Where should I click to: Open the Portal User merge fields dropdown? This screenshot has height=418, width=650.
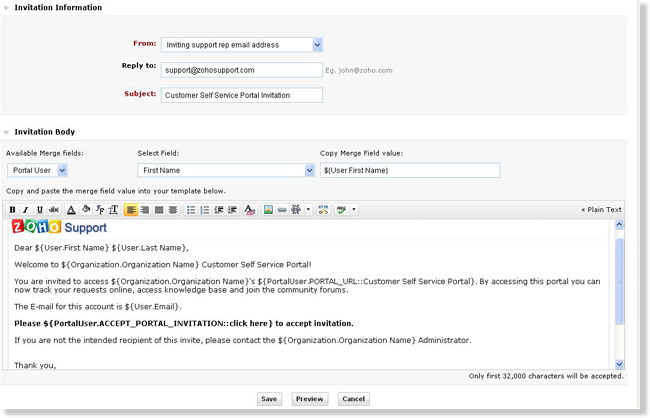pyautogui.click(x=62, y=170)
